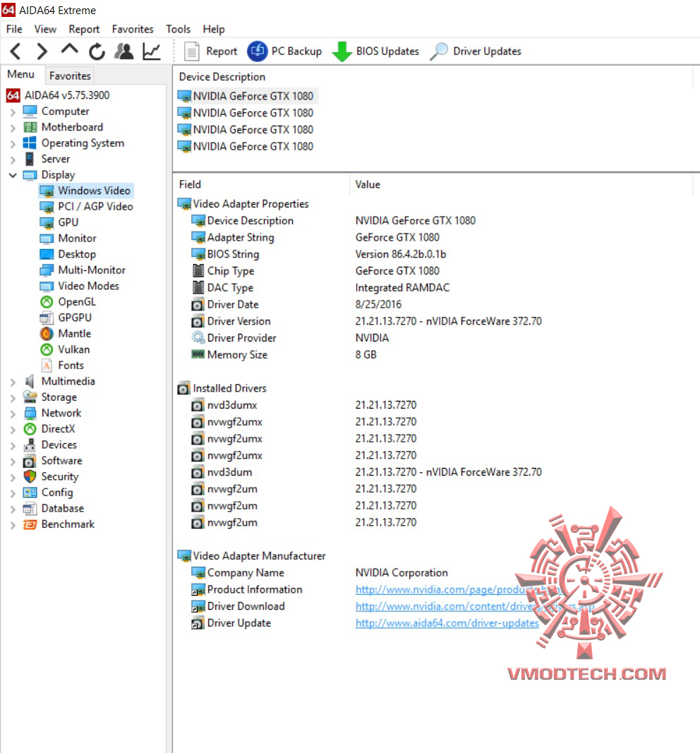Collapse the Display tree node

(x=13, y=175)
